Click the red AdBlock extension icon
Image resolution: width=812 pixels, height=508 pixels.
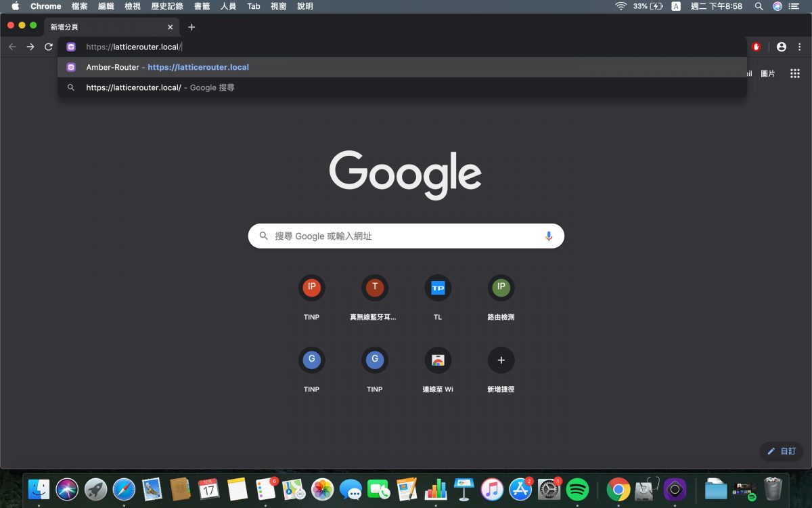[x=757, y=47]
